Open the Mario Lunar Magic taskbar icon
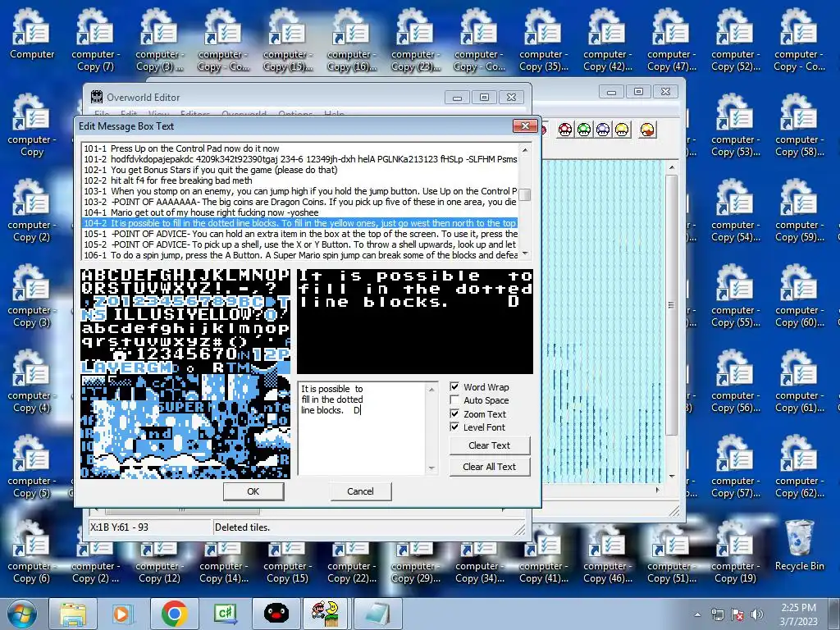The width and height of the screenshot is (840, 630). 326,614
